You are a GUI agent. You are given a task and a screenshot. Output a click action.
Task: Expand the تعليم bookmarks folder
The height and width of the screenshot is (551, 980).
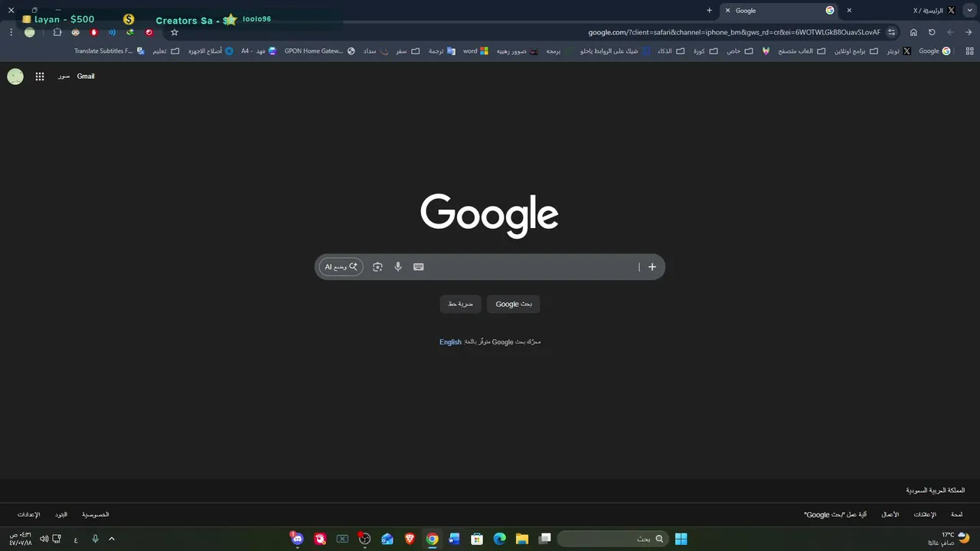[165, 51]
